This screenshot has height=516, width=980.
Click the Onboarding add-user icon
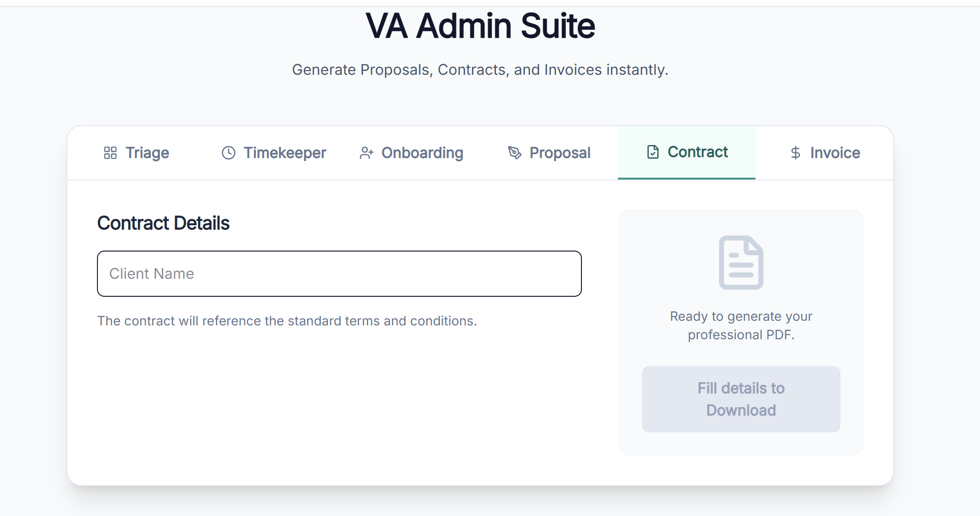point(366,153)
